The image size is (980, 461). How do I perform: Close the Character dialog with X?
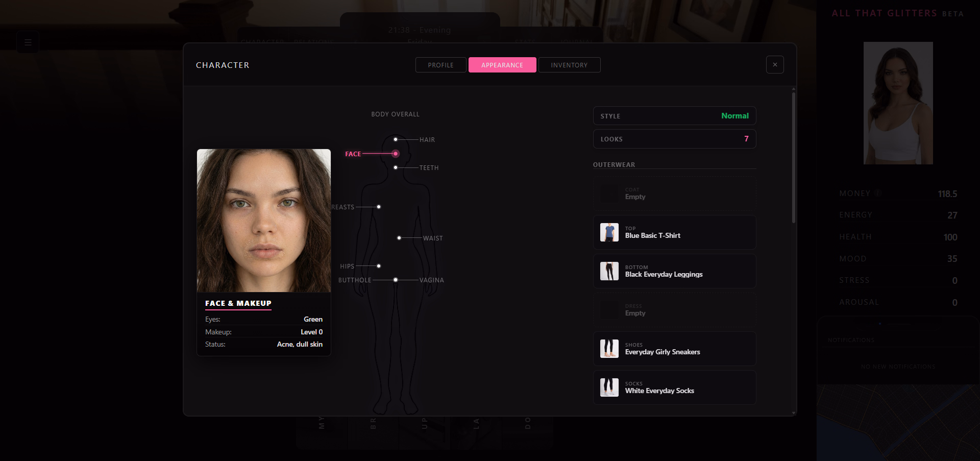775,64
